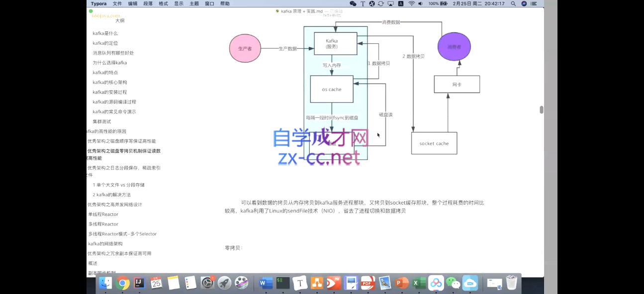Click the Kafka diagram image
Viewport: 644px width, 294px height.
[354, 89]
